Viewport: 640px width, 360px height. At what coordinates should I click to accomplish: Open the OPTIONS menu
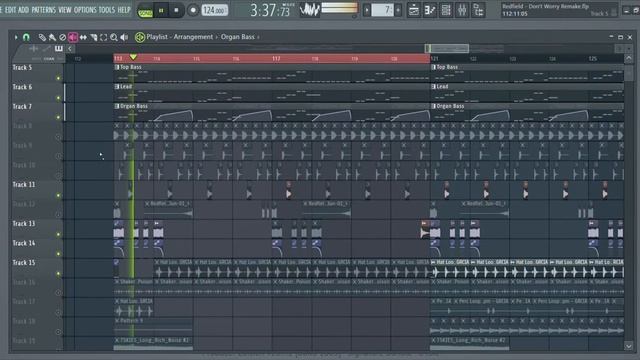pos(85,10)
